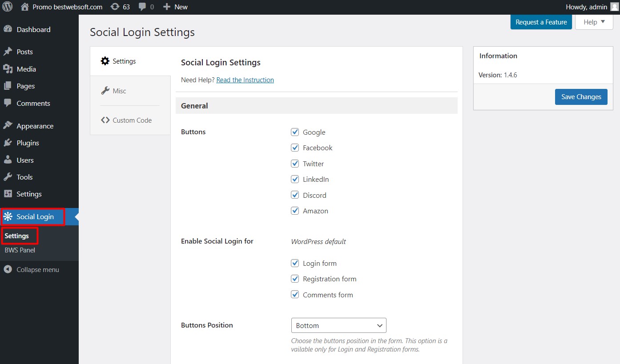Click the Request a Feature button
The height and width of the screenshot is (364, 620).
click(541, 22)
